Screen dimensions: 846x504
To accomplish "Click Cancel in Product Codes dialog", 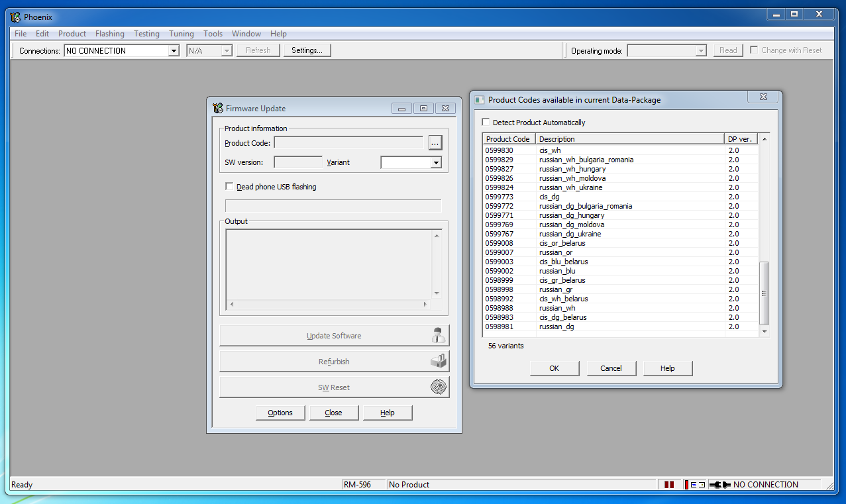I will tap(611, 368).
